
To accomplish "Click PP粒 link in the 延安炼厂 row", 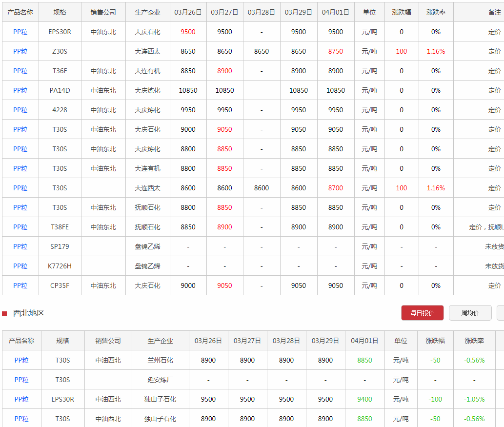I will click(21, 380).
